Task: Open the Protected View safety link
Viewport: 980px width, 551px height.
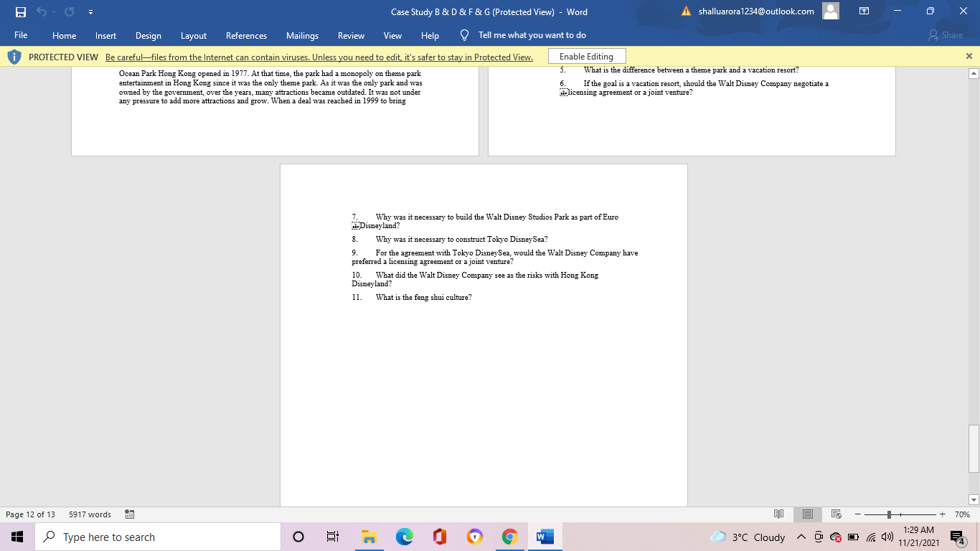Action: click(x=320, y=56)
